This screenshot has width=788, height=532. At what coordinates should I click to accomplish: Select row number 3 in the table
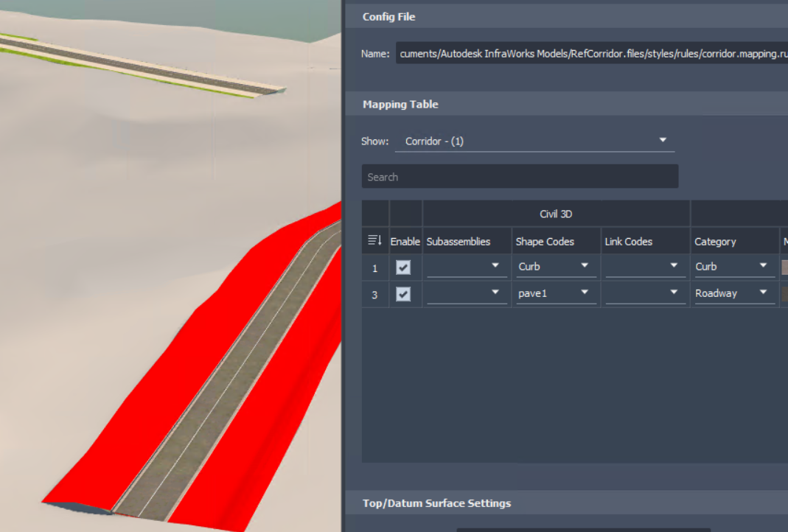pyautogui.click(x=375, y=295)
